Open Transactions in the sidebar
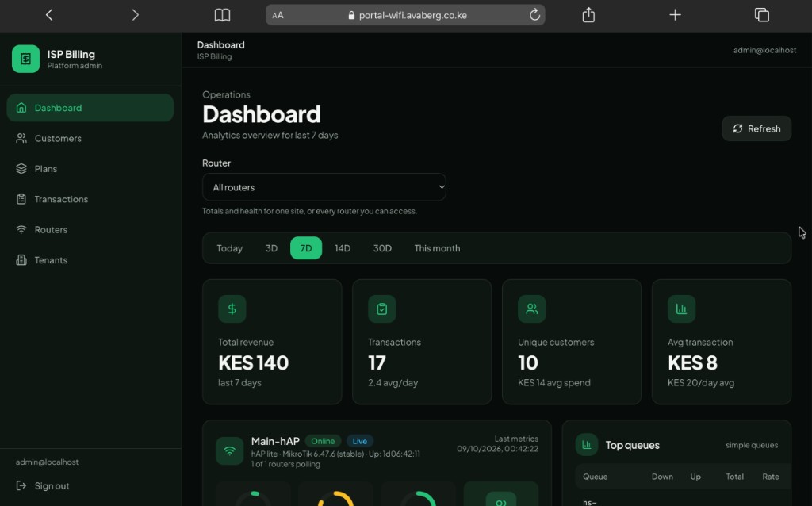The height and width of the screenshot is (506, 812). [x=90, y=199]
